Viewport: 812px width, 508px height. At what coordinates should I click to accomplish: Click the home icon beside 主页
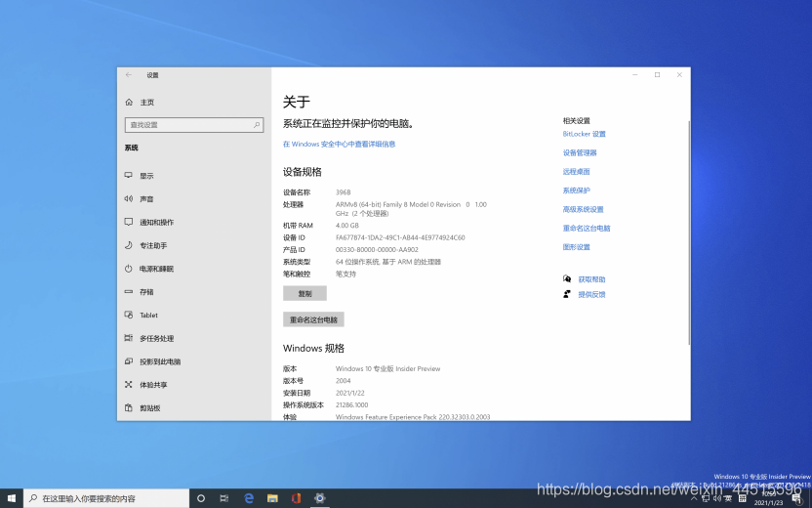pyautogui.click(x=129, y=103)
